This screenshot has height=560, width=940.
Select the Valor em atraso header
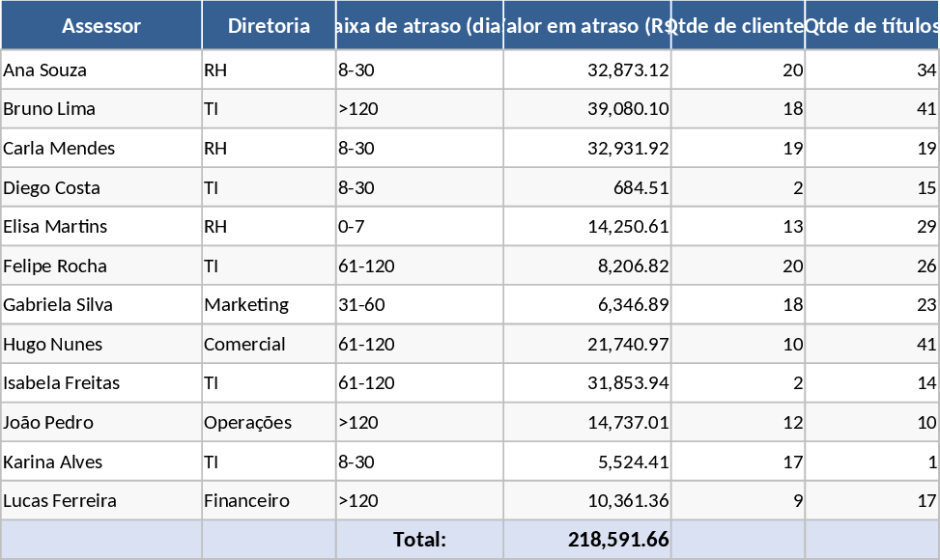[x=586, y=26]
